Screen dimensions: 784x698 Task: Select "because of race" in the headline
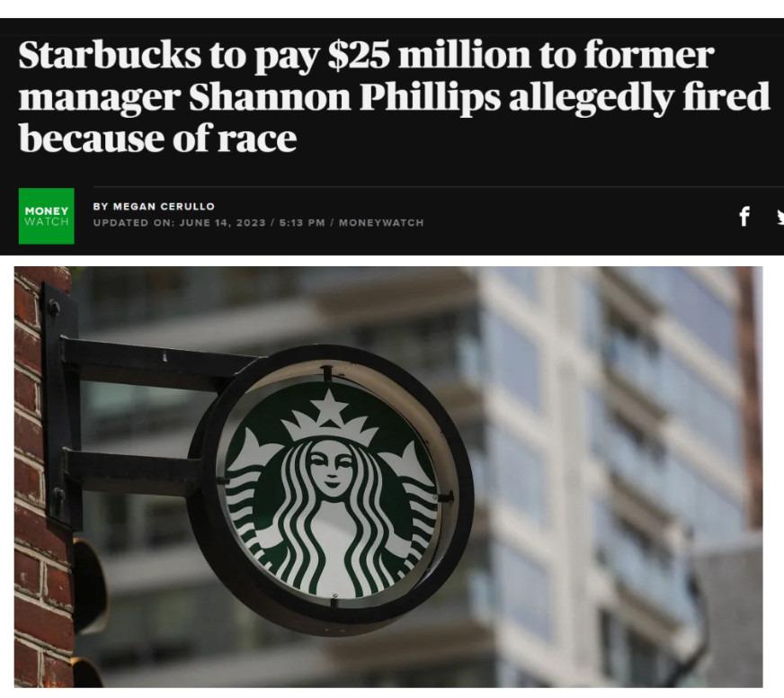click(x=157, y=139)
